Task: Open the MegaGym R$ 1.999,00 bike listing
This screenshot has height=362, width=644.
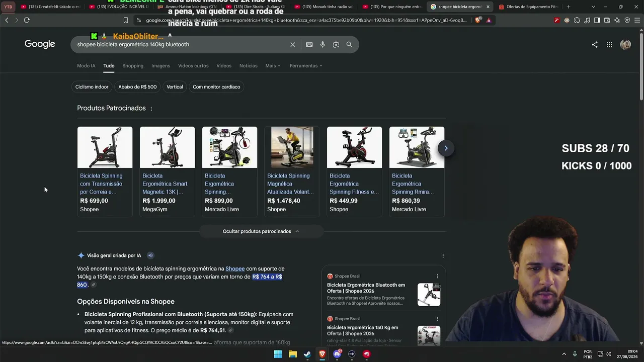Action: (167, 171)
